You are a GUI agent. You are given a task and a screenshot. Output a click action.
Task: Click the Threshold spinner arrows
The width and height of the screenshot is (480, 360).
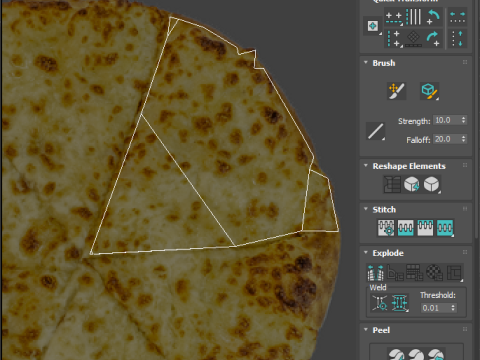(x=453, y=308)
